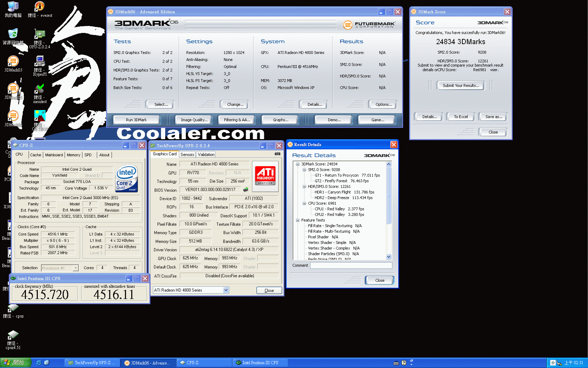The height and width of the screenshot is (368, 588).
Task: Switch to the GPU-Z Validation tab
Action: [206, 155]
